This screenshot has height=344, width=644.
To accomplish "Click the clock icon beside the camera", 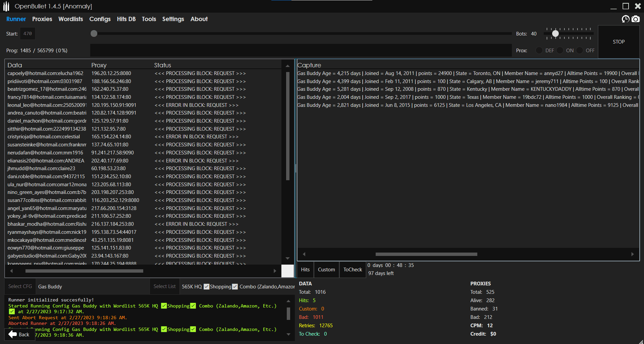I will coord(626,19).
